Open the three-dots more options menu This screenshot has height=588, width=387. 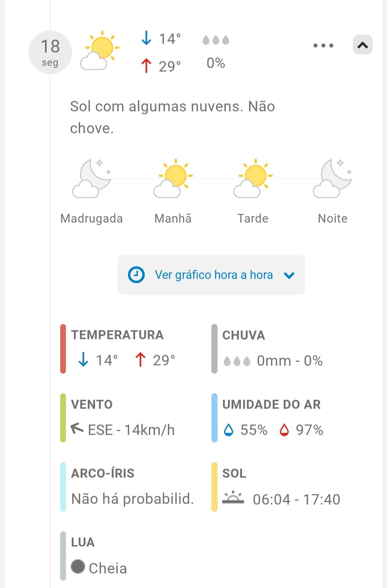[x=323, y=46]
